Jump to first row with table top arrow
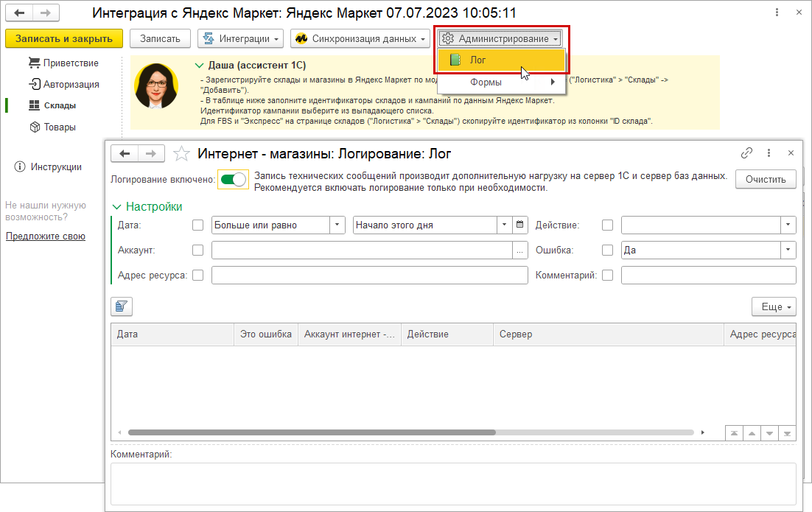 (734, 433)
